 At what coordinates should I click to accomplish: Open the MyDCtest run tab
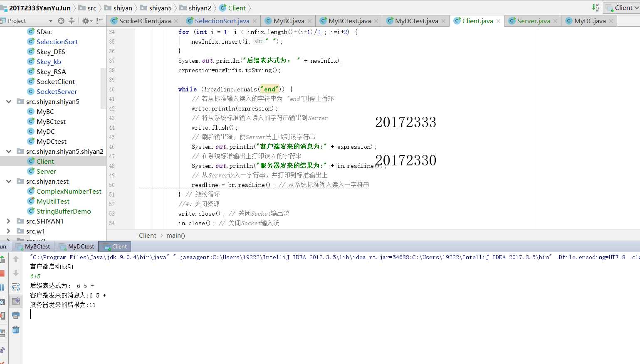pos(77,246)
